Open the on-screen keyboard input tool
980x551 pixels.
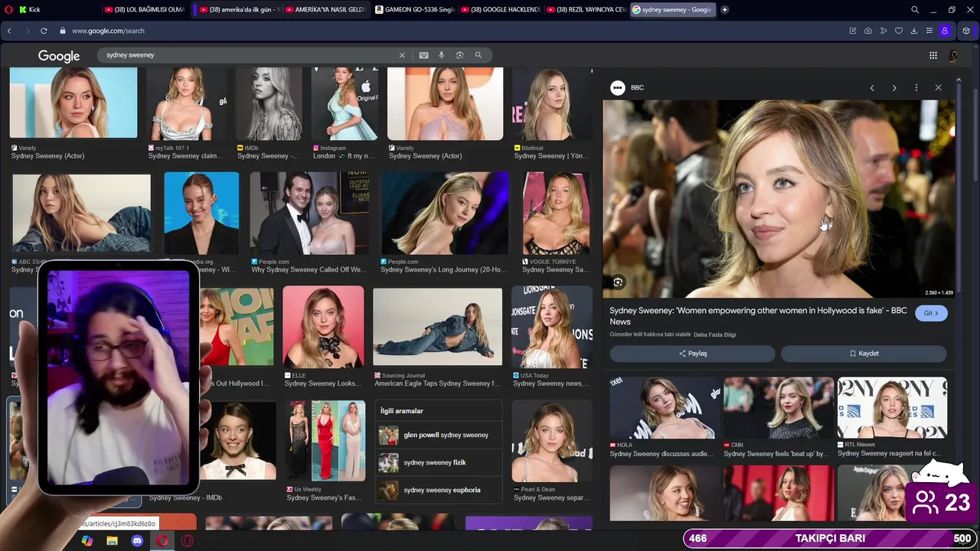(423, 55)
